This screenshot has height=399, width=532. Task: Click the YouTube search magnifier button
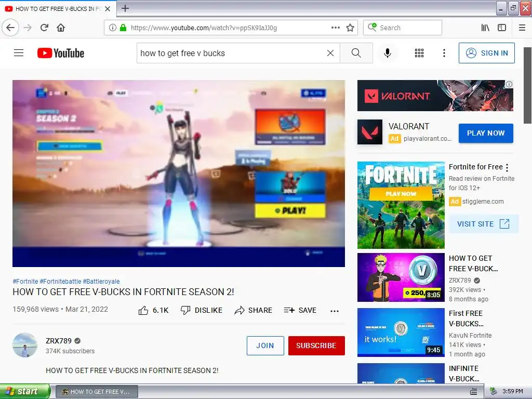point(356,53)
